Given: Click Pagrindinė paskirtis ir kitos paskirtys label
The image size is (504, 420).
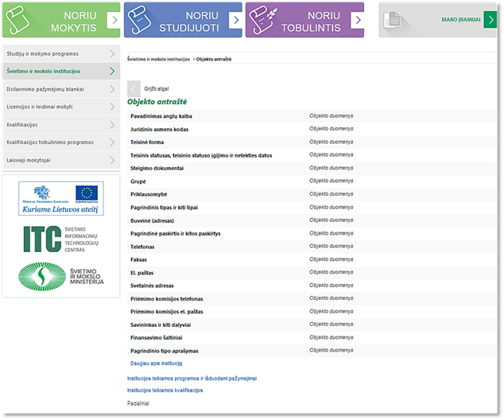Looking at the screenshot, I should tap(176, 234).
